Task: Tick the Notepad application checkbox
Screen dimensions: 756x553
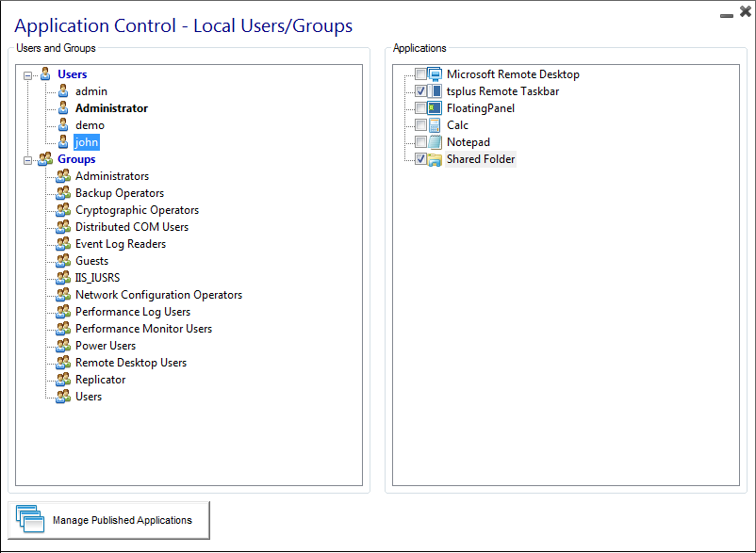Action: click(420, 142)
